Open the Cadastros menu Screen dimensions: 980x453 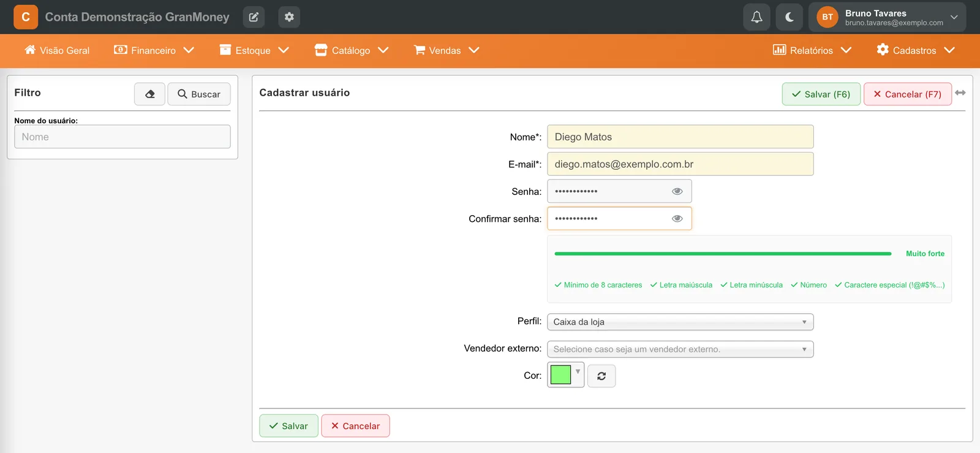916,50
